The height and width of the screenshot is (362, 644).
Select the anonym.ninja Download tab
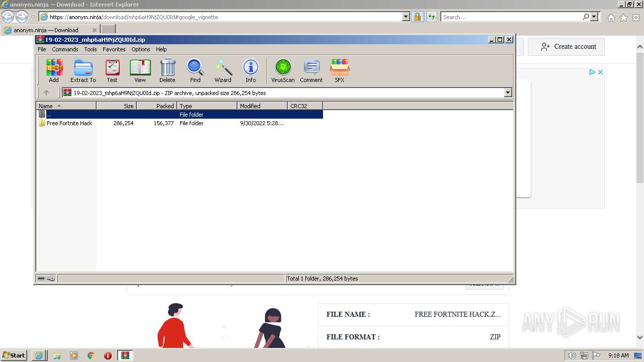coord(50,30)
